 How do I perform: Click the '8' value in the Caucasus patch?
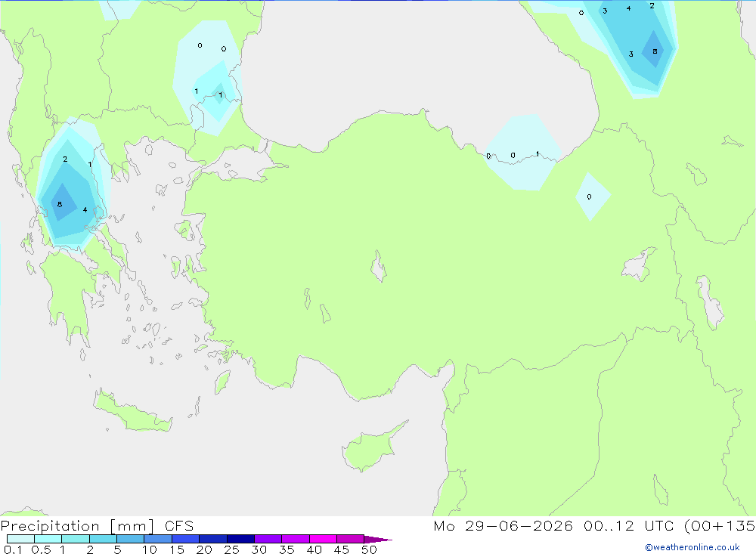(x=655, y=51)
